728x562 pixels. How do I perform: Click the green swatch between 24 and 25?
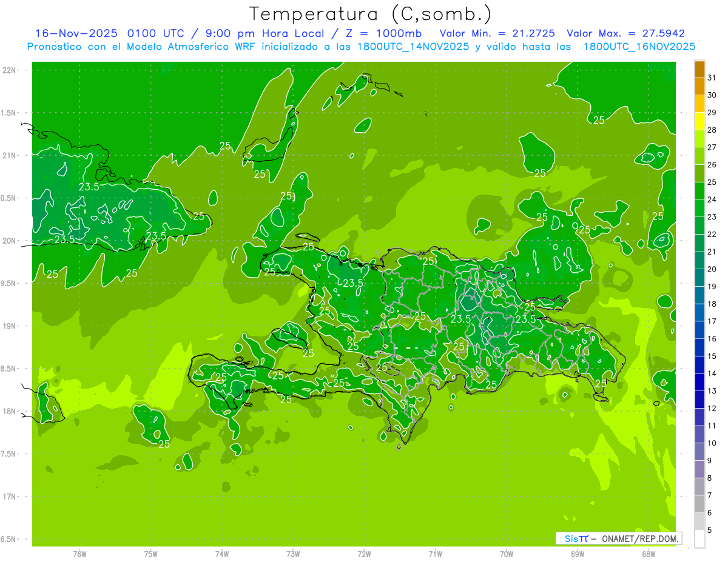click(699, 191)
